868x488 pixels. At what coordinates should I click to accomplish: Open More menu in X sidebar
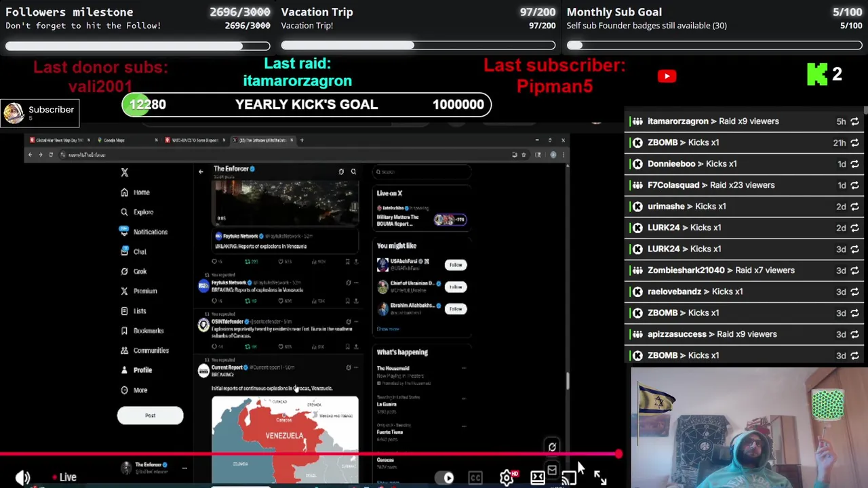tap(134, 390)
